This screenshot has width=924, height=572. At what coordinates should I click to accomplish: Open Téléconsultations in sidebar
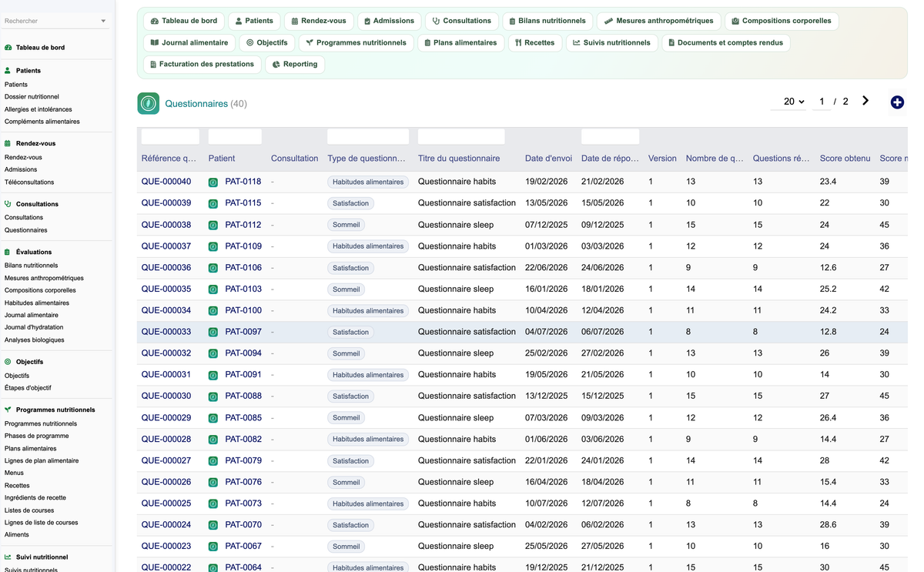point(29,182)
